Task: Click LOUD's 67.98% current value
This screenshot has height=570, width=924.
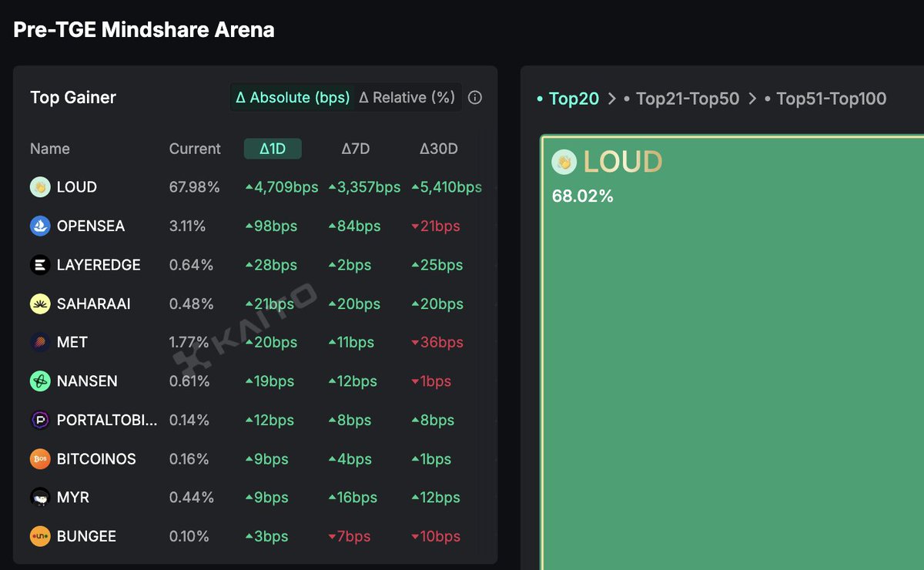Action: [195, 187]
